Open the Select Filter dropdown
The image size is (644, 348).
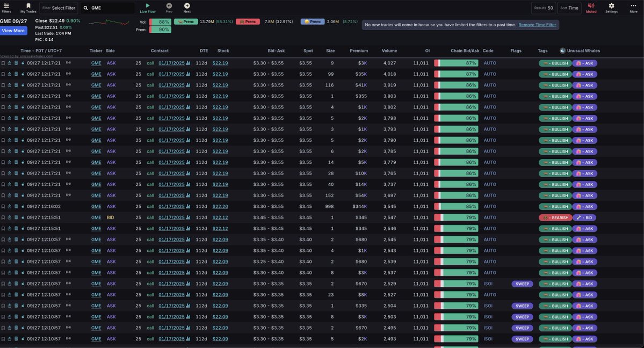(59, 8)
